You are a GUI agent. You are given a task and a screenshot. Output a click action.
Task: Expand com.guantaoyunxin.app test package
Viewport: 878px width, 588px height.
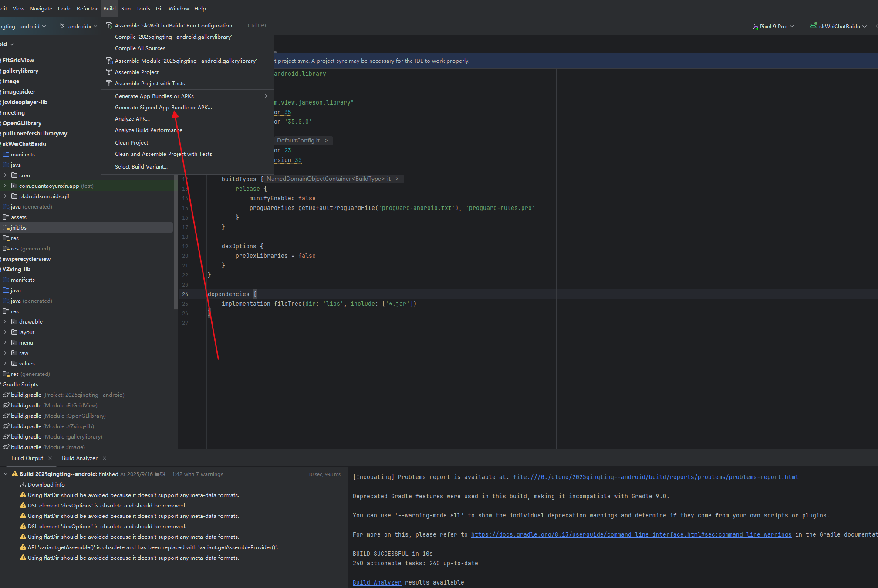click(5, 186)
